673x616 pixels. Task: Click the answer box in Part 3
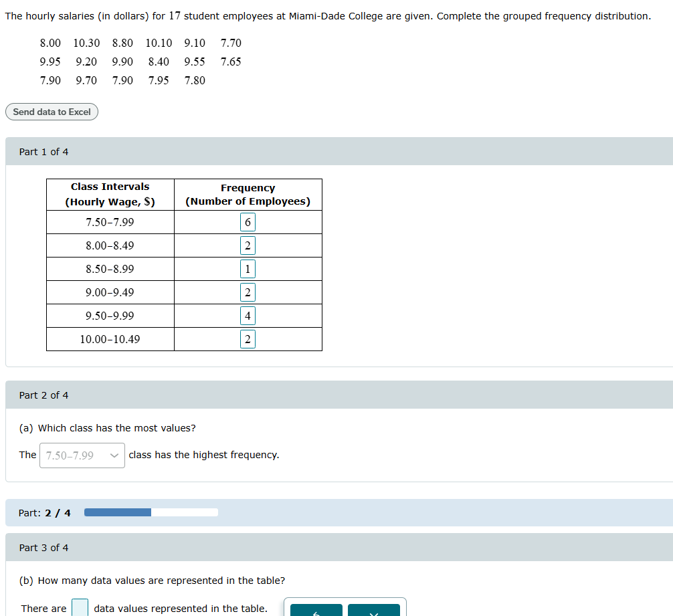coord(79,607)
